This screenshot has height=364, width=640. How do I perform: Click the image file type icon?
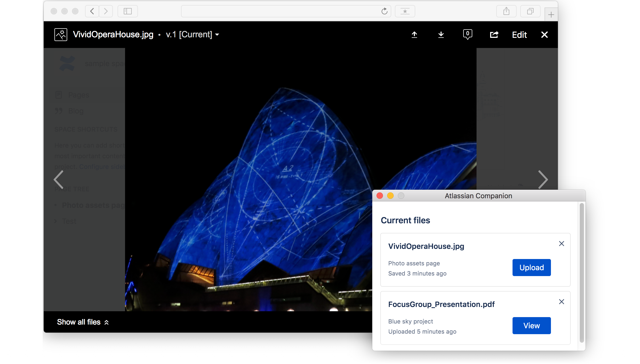coord(61,35)
